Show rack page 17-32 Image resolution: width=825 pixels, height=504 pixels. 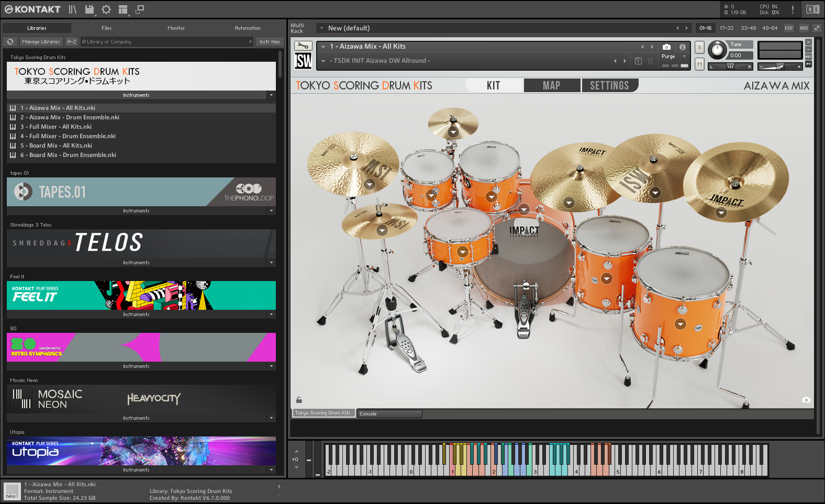click(727, 28)
